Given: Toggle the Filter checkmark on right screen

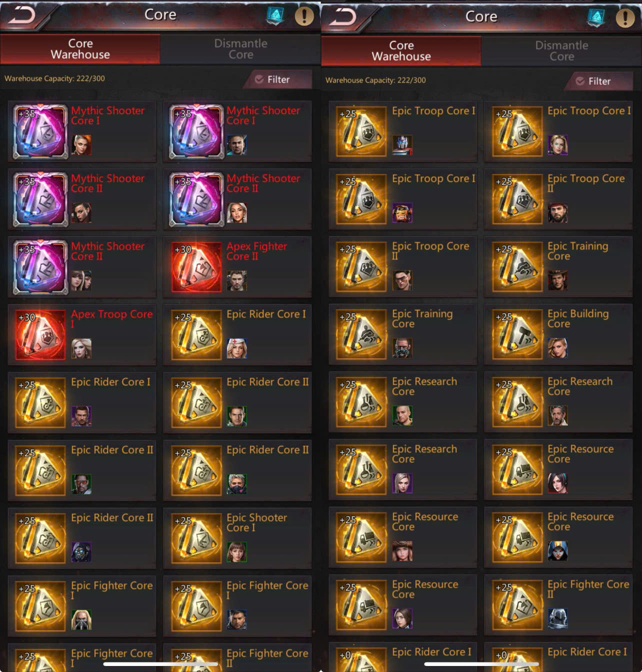Looking at the screenshot, I should 580,81.
